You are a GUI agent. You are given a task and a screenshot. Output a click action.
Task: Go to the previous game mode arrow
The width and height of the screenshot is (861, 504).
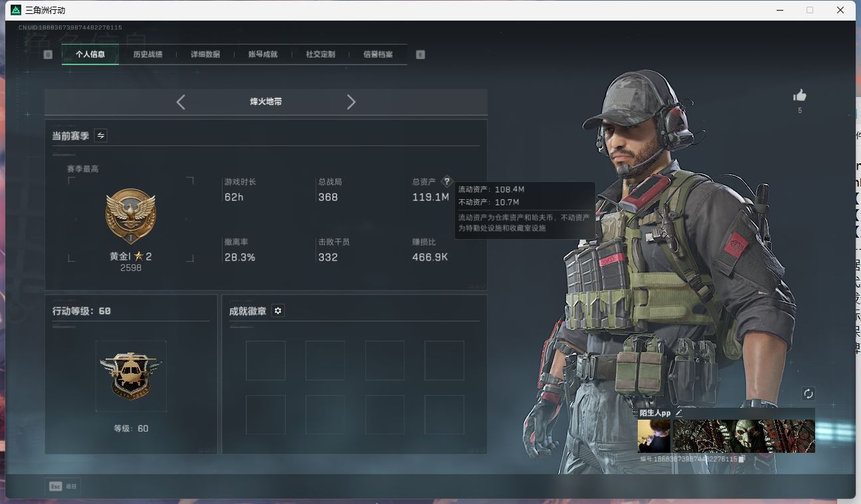coord(181,102)
